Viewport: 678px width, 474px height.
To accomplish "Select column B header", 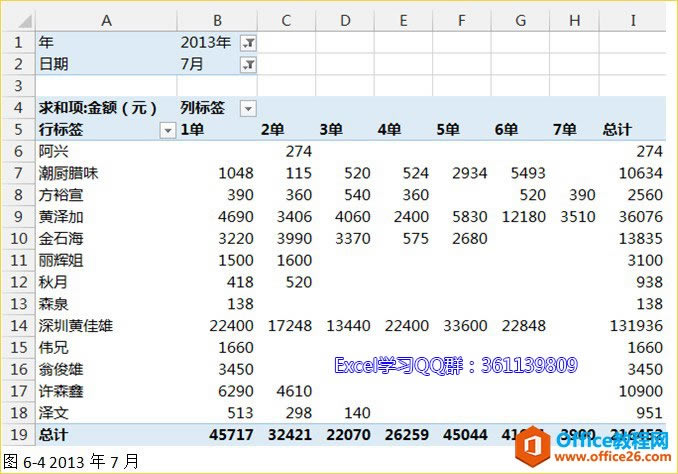I will pos(217,20).
